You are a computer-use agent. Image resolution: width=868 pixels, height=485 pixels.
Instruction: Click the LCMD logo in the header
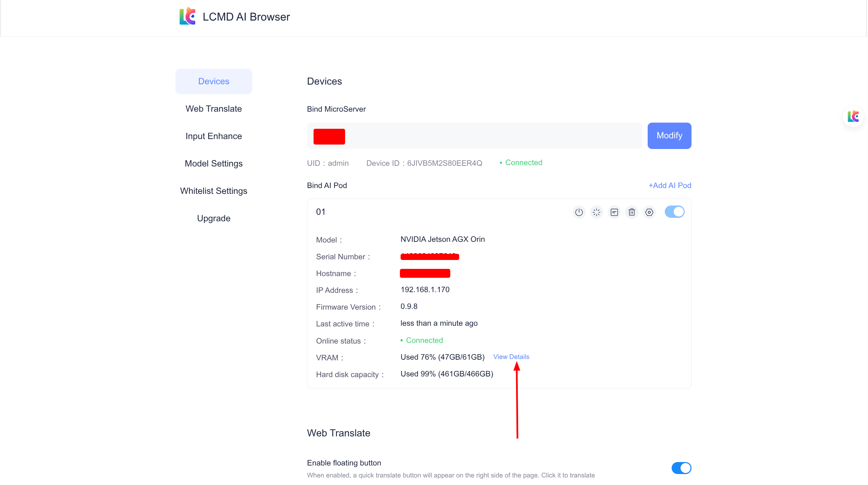pos(187,16)
